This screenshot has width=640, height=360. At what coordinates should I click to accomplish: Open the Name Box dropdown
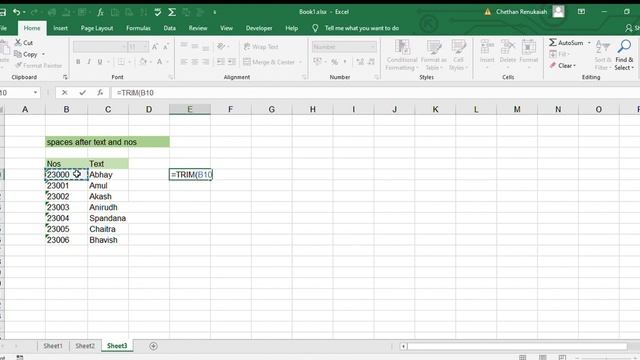(x=35, y=93)
